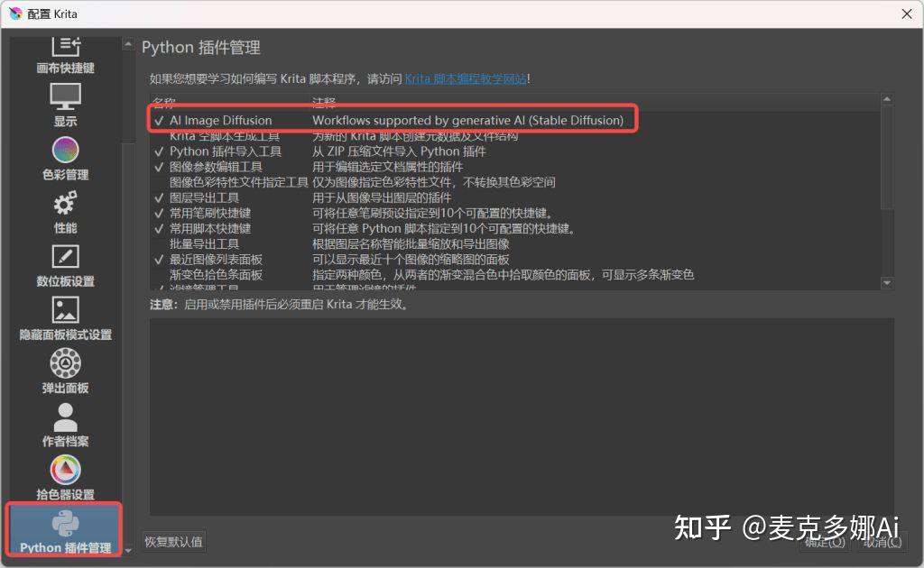This screenshot has width=924, height=568.
Task: Click the plugin list scroll up arrow
Action: [887, 99]
